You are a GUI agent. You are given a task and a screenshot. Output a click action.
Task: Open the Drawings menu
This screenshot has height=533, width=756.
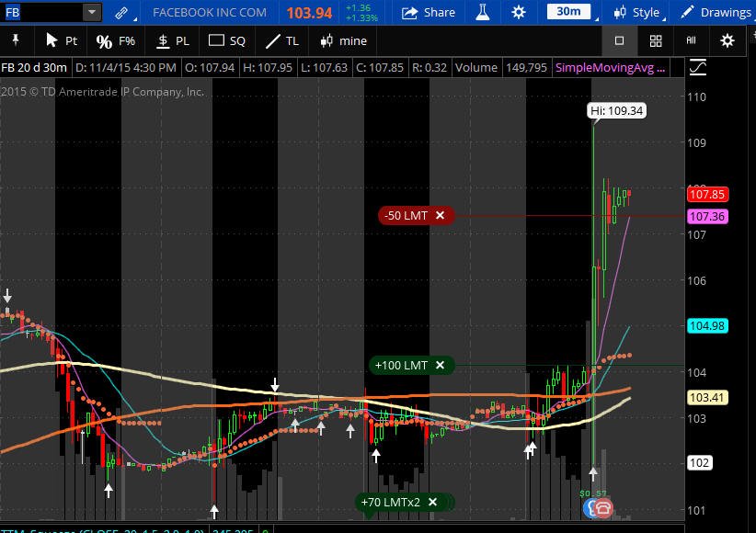pyautogui.click(x=716, y=13)
